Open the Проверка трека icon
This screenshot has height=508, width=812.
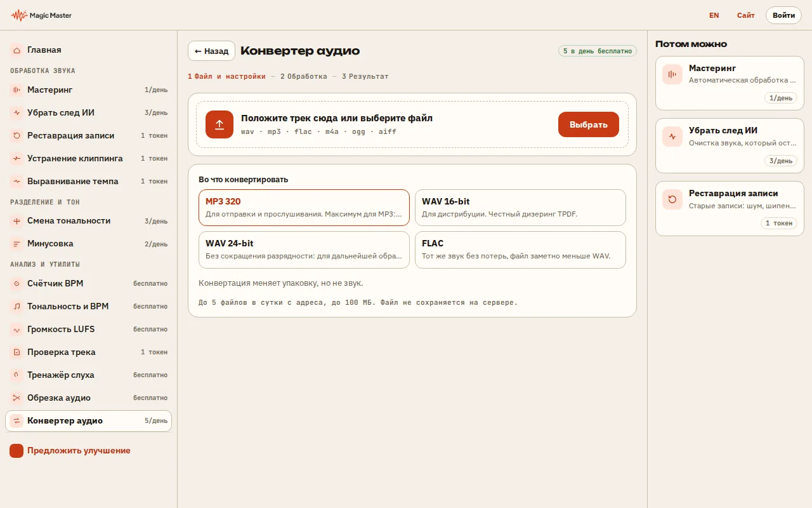pos(16,352)
